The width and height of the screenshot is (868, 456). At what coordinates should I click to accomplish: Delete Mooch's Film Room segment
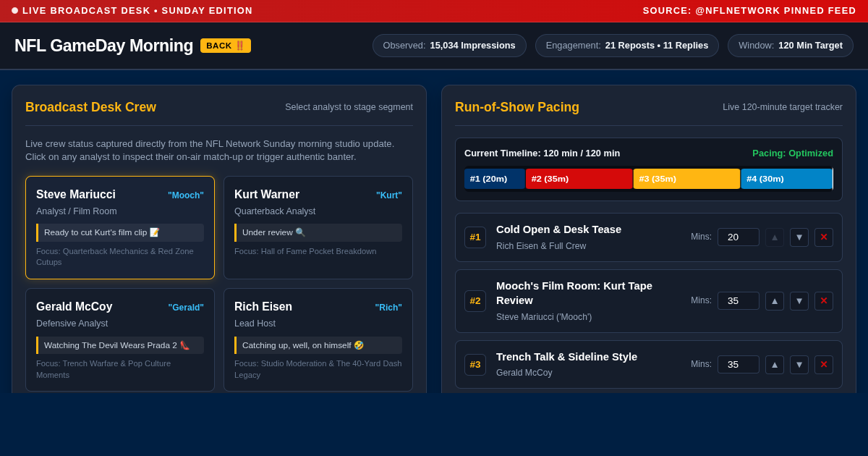824,301
